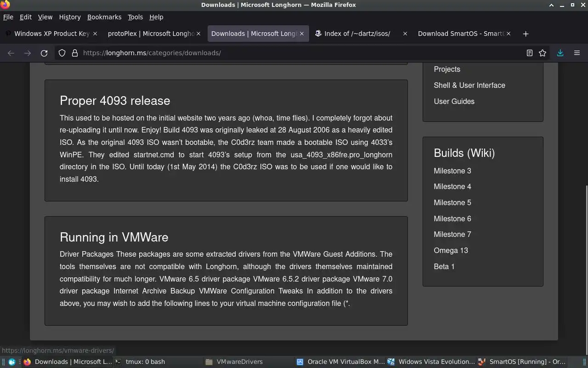Click the Firefox logo in title bar

(x=4, y=4)
